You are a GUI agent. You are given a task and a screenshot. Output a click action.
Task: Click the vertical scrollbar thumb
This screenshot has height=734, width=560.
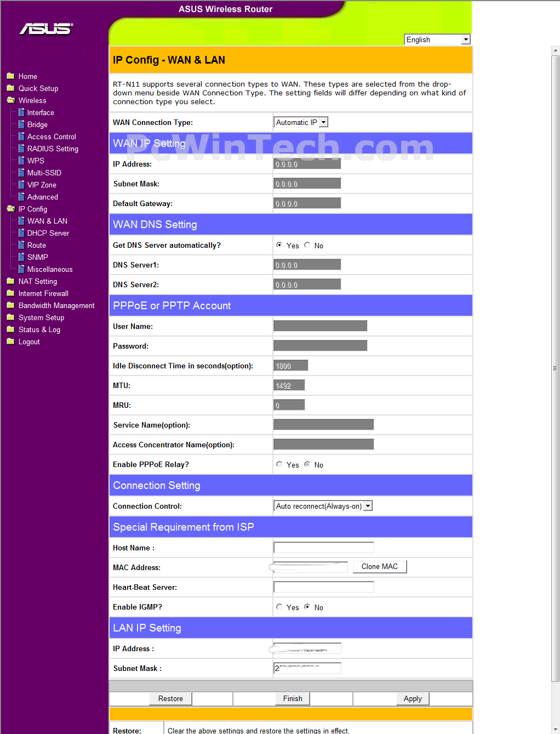[x=555, y=368]
